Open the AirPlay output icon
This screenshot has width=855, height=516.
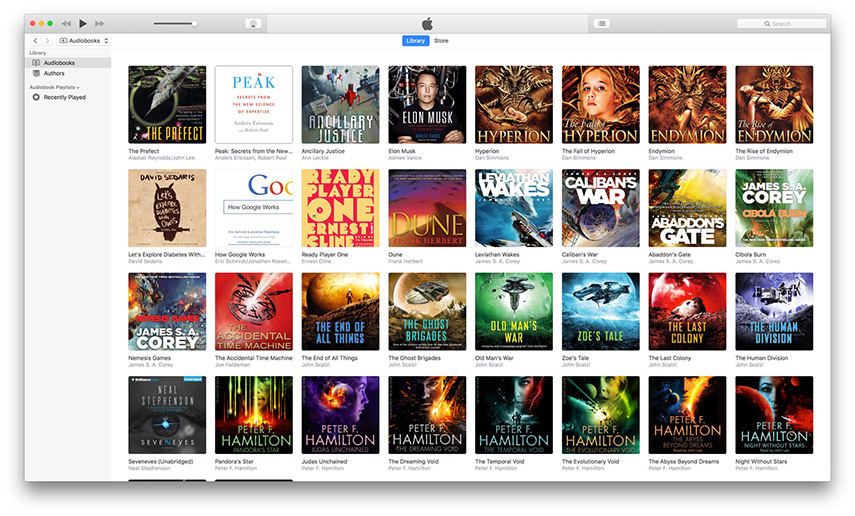253,23
